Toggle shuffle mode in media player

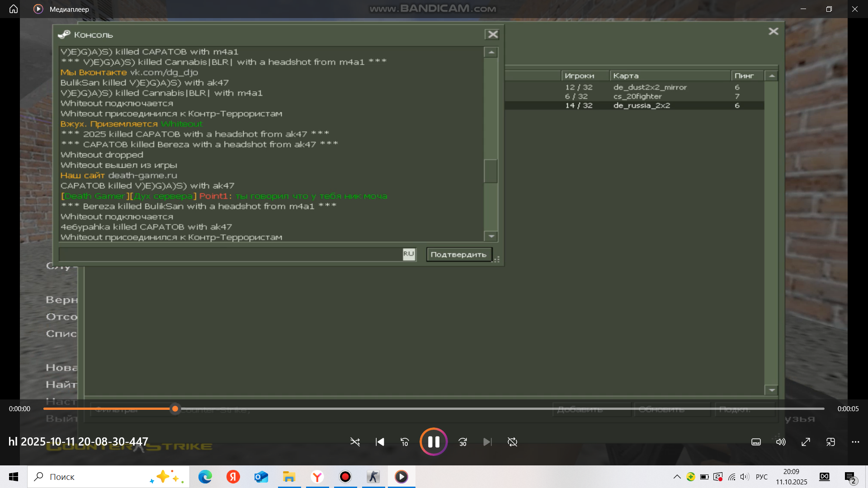355,442
